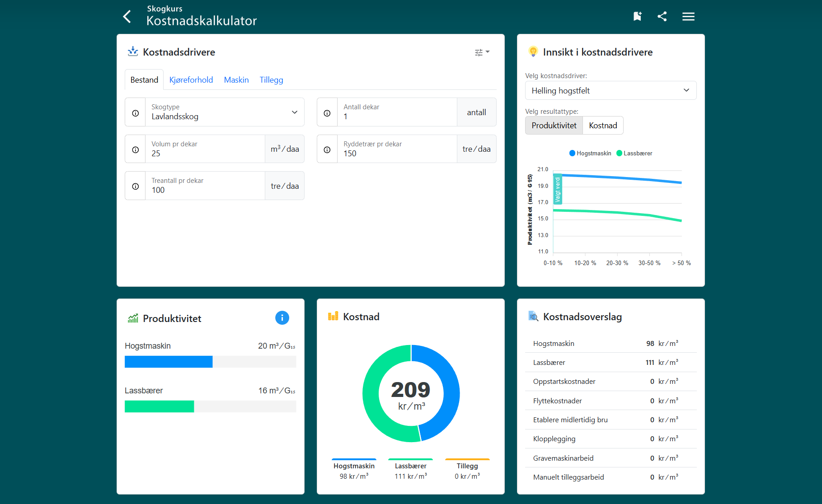Toggle Hogstmaskin series in chart legend
822x504 pixels.
(x=590, y=154)
